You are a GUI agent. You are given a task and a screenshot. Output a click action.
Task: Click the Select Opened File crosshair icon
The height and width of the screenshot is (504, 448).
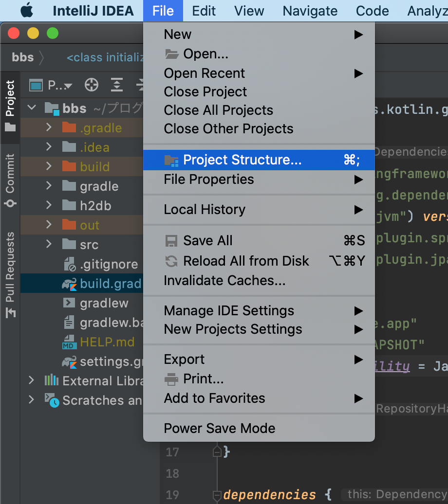coord(92,85)
